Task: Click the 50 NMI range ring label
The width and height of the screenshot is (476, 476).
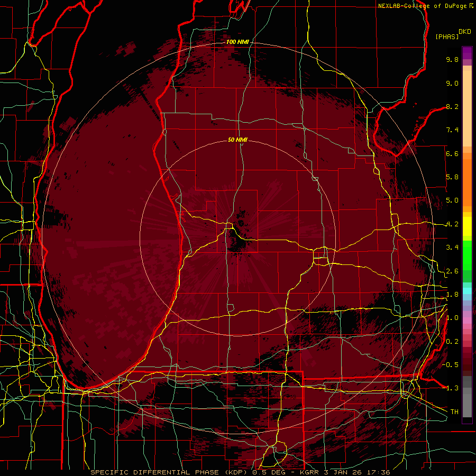Action: coord(237,140)
